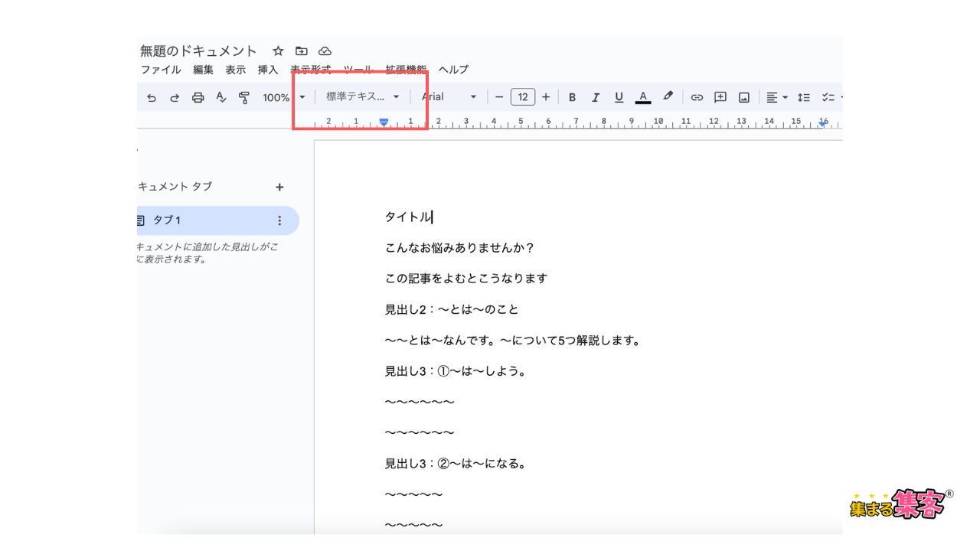Open the Arial font dropdown
The width and height of the screenshot is (980, 551).
(x=449, y=97)
